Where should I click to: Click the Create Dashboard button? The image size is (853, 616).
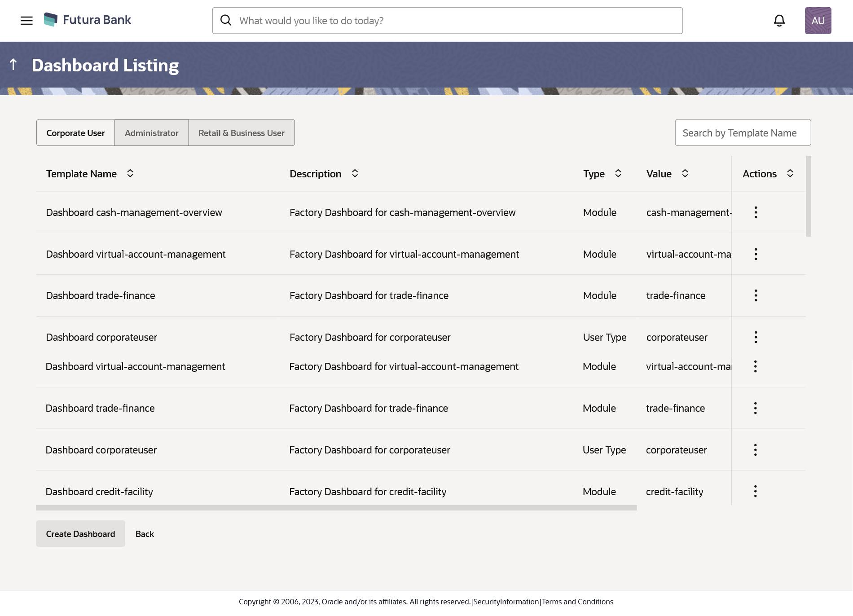point(80,534)
